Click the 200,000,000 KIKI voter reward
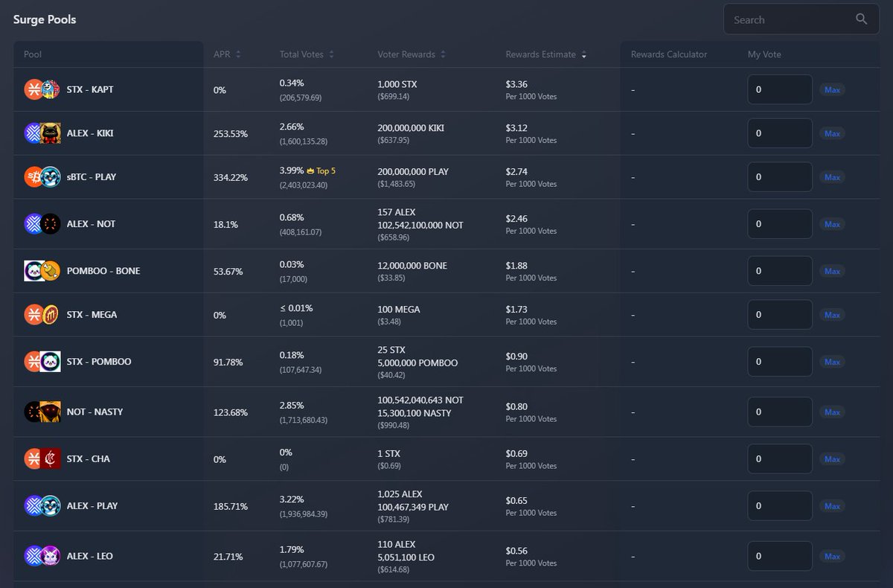The image size is (893, 588). [x=411, y=127]
